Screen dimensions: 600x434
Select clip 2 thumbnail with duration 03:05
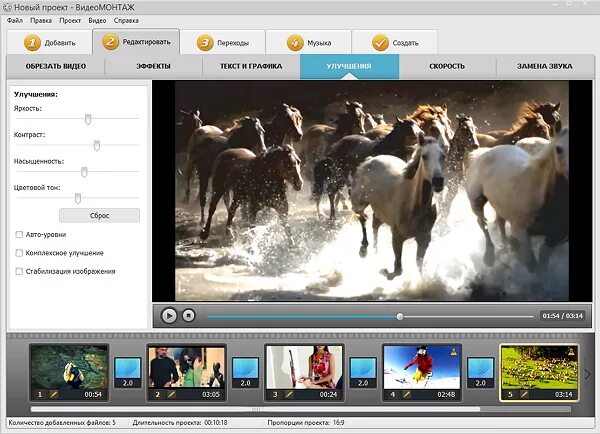[x=187, y=373]
